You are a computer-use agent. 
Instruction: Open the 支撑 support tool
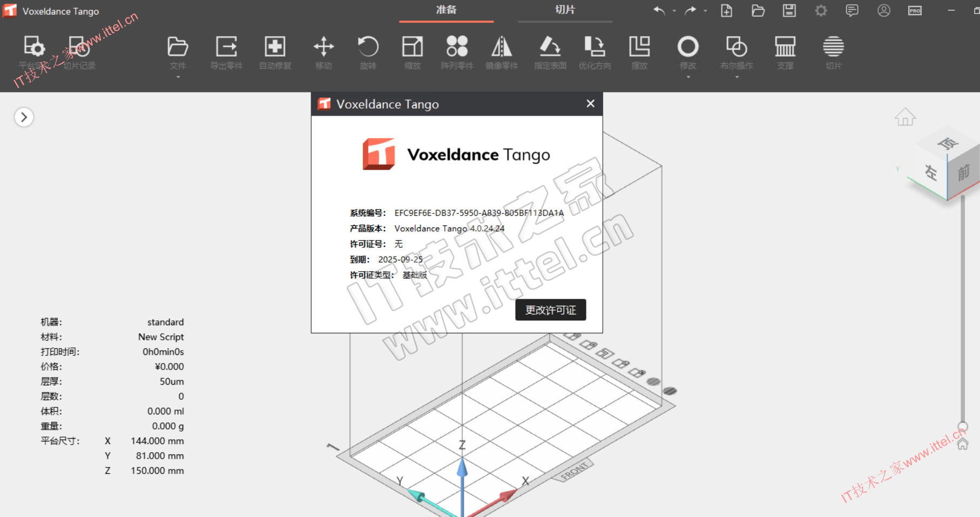tap(785, 52)
